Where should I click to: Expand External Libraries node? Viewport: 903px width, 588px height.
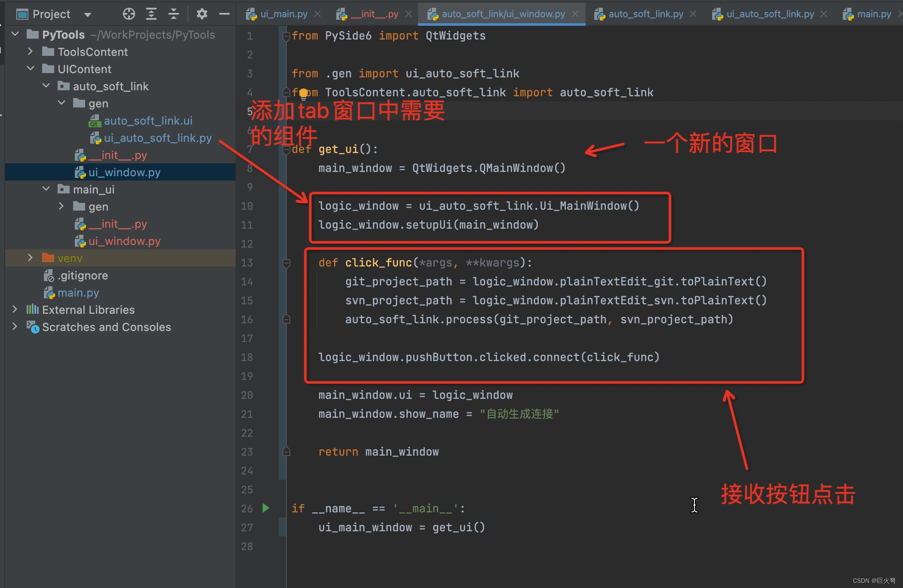tap(15, 309)
